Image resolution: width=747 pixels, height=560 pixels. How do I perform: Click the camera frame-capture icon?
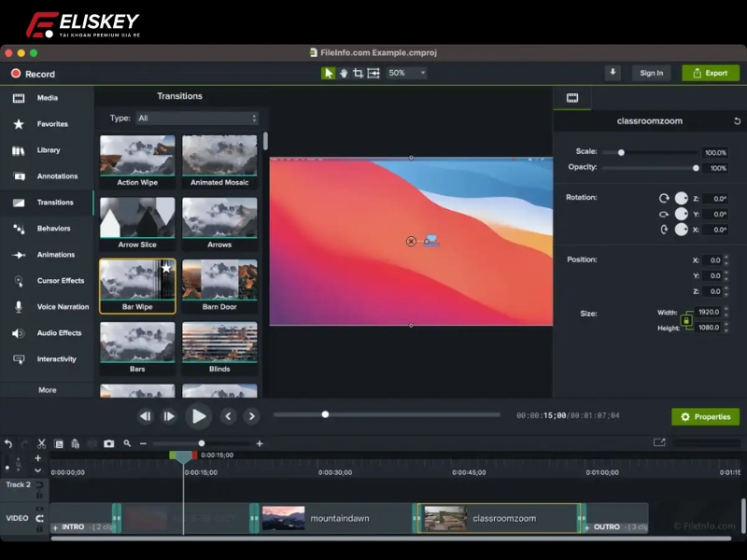(108, 443)
